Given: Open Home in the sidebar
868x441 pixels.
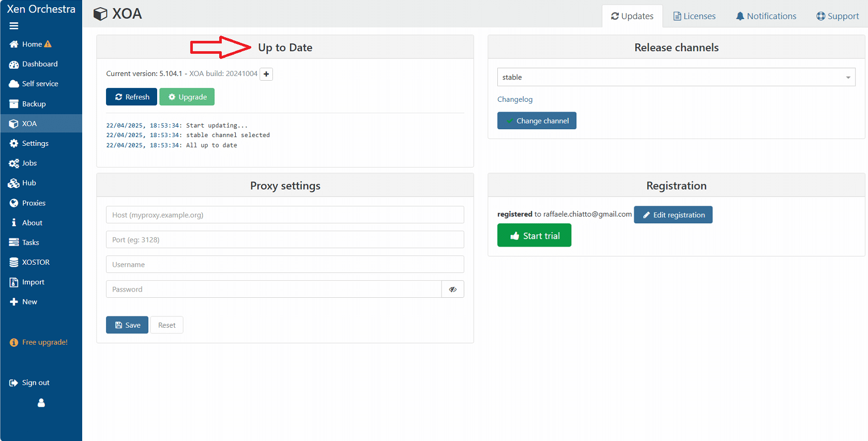Looking at the screenshot, I should point(32,44).
